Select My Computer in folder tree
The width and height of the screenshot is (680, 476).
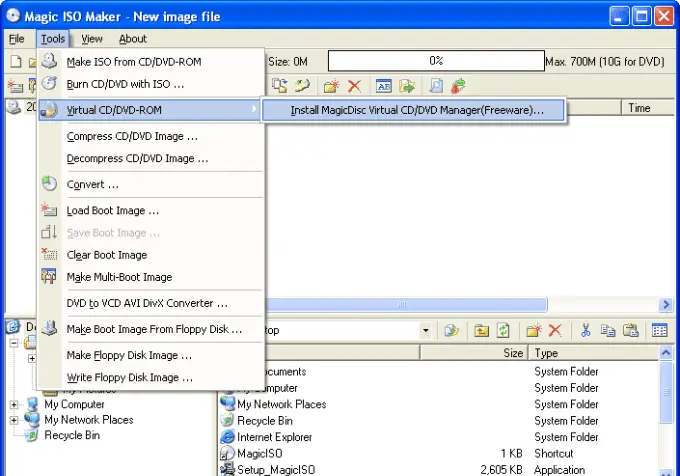coord(74,404)
